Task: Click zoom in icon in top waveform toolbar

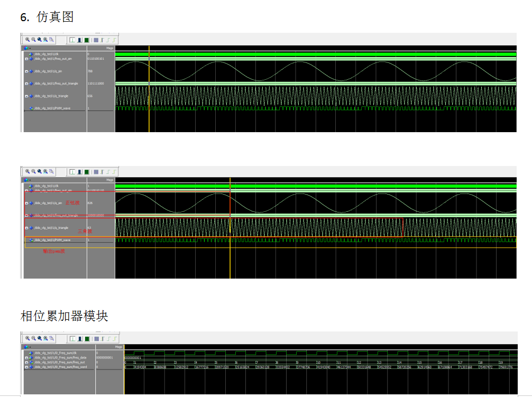Action: [27, 40]
